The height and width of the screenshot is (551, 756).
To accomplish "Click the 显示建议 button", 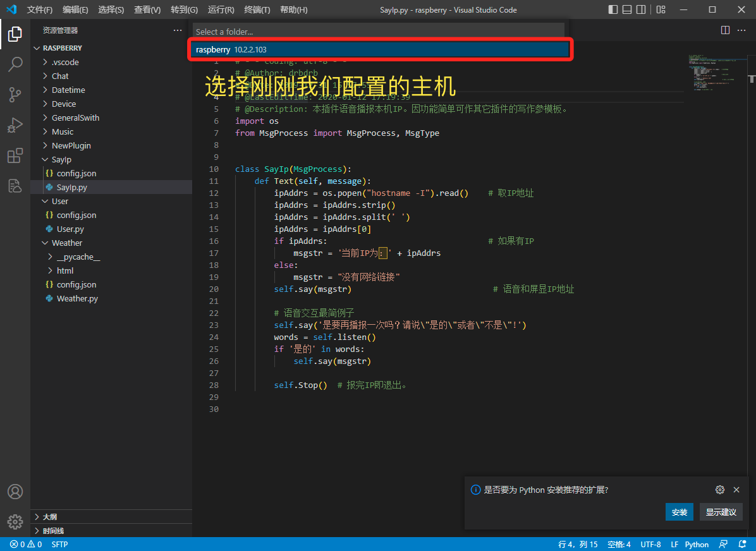I will tap(721, 512).
